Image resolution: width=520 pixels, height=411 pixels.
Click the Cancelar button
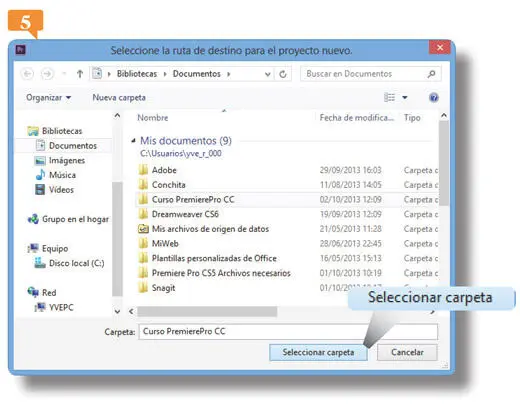click(x=407, y=352)
